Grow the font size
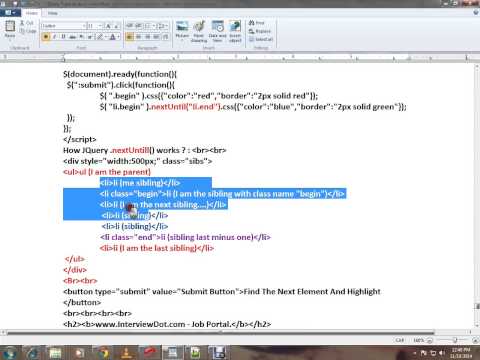 108,26
